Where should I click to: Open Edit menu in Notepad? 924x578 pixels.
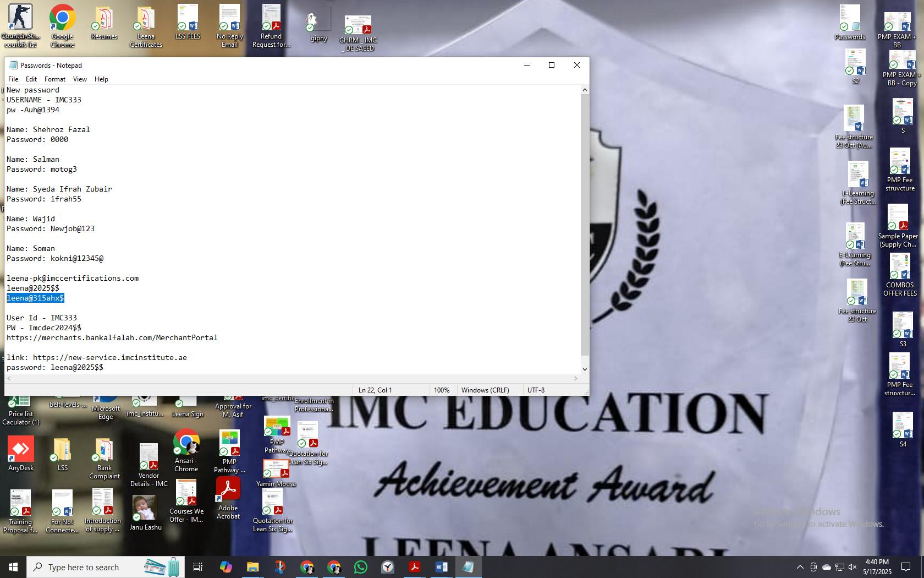click(31, 79)
